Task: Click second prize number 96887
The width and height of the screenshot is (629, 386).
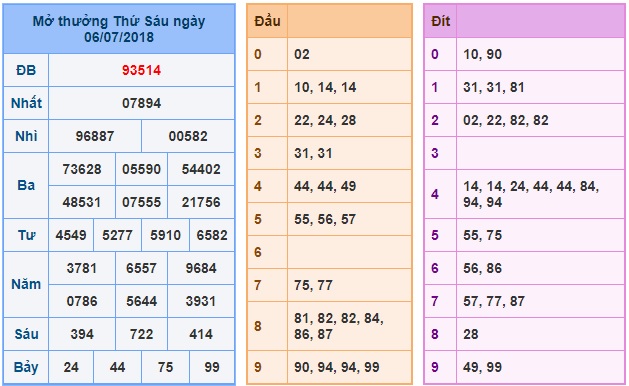Action: coord(95,136)
